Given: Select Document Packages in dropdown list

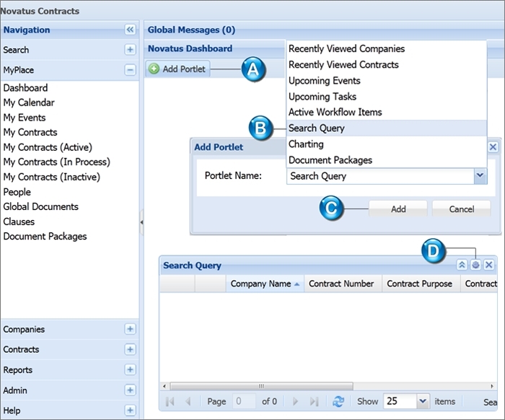Looking at the screenshot, I should [387, 160].
